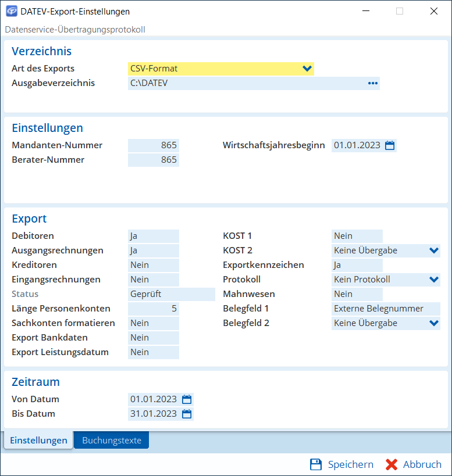Click the Länge Personenkonten field
452x476 pixels.
pyautogui.click(x=154, y=309)
